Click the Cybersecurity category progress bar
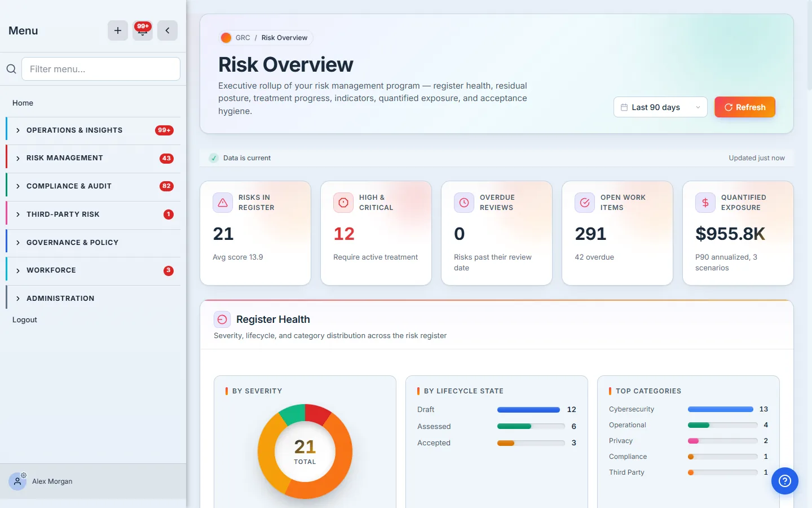 721,409
